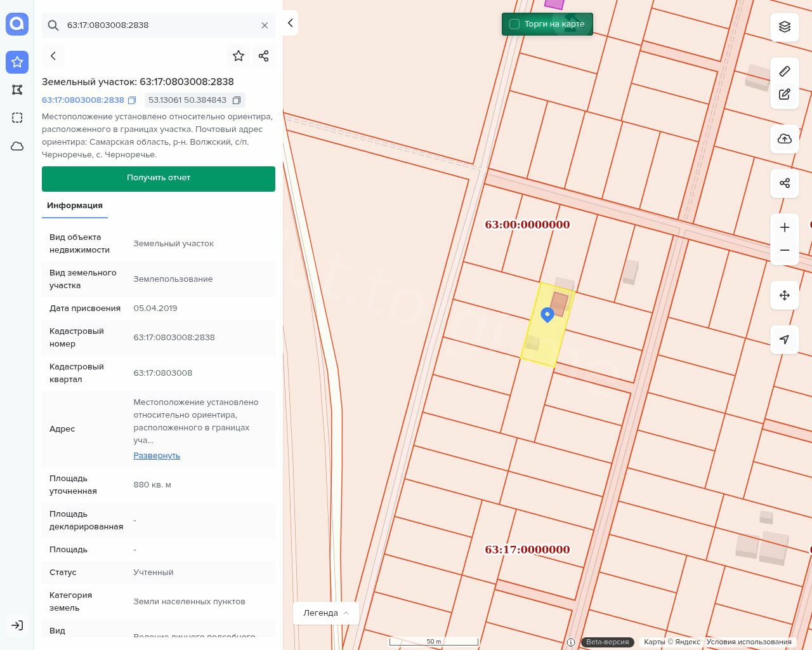
Task: Activate the draw/edit tool on map
Action: click(785, 95)
